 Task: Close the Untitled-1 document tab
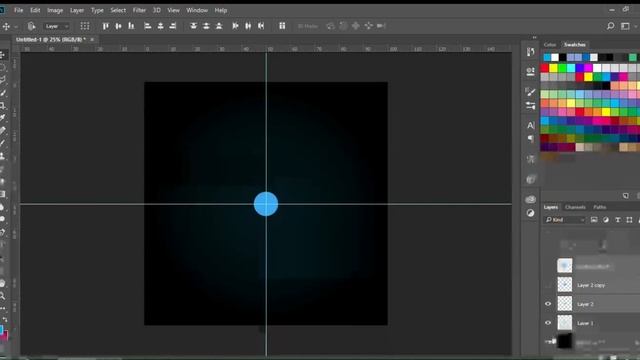92,40
